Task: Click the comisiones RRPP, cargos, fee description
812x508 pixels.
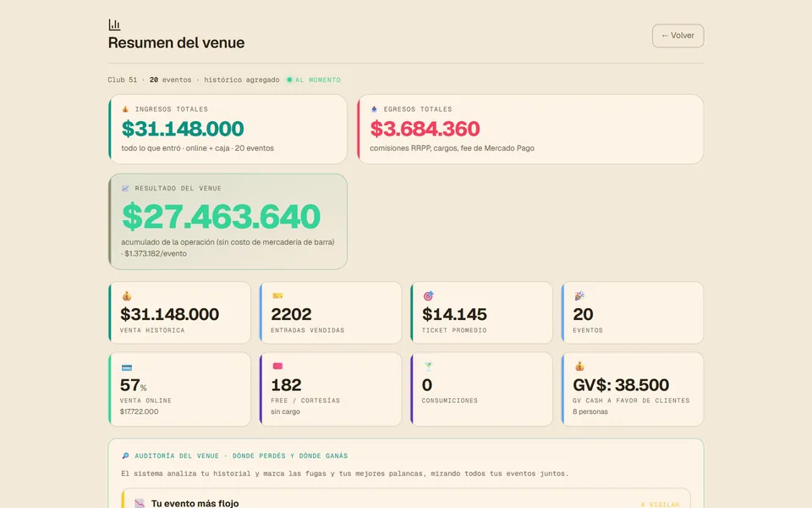Action: point(452,148)
